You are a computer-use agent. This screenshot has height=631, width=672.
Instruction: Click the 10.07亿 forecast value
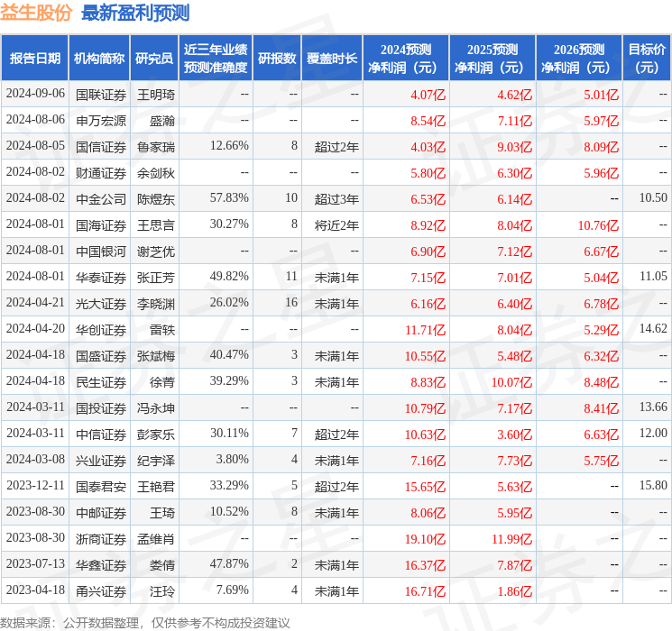[511, 382]
